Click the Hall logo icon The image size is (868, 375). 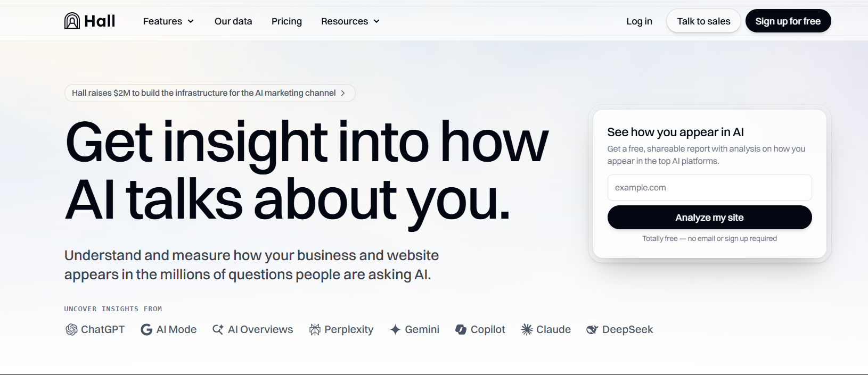(x=71, y=20)
